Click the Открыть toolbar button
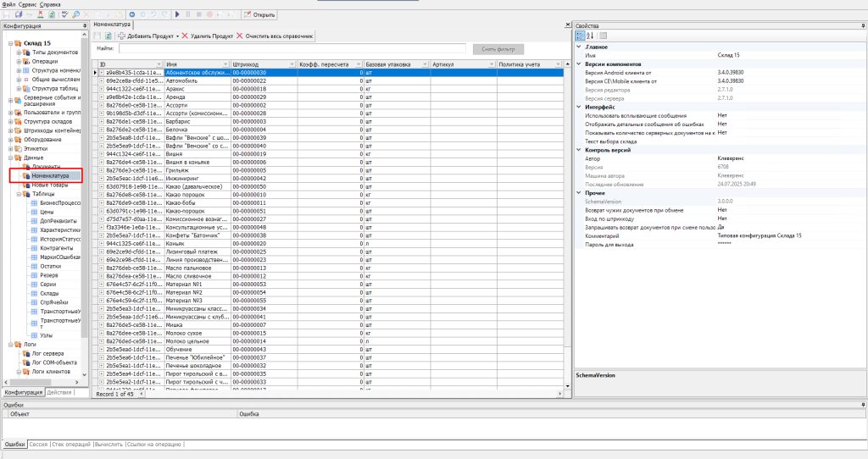Image resolution: width=868 pixels, height=459 pixels. (259, 15)
